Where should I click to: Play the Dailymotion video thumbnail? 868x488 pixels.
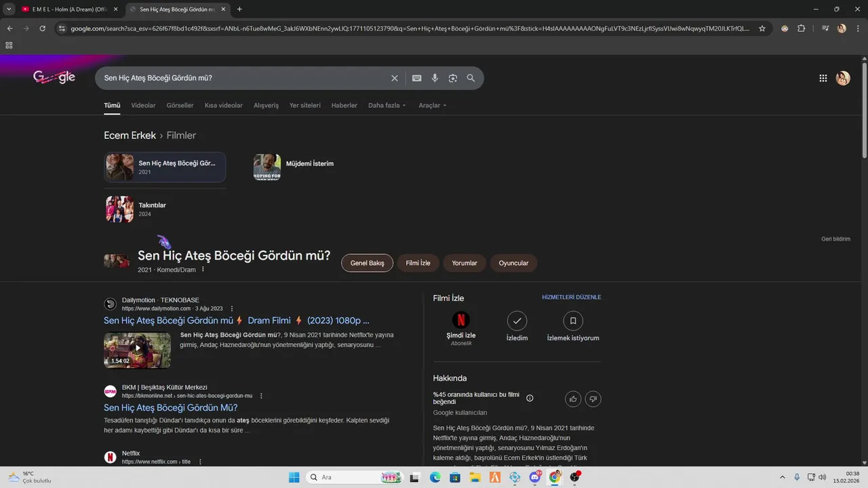[x=137, y=350]
